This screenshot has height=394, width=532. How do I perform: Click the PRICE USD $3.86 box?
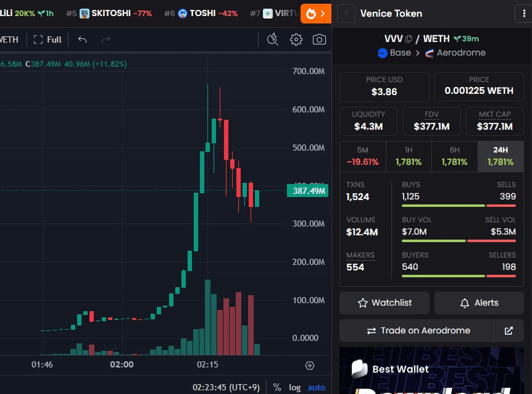coord(384,86)
